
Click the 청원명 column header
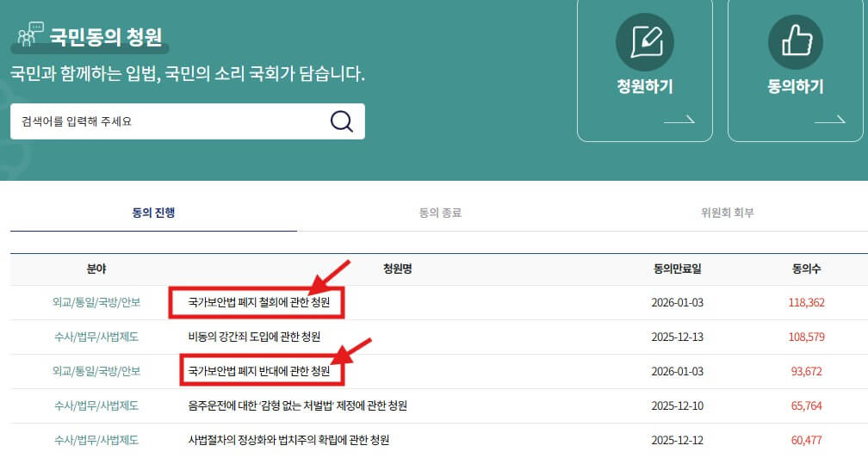(398, 269)
